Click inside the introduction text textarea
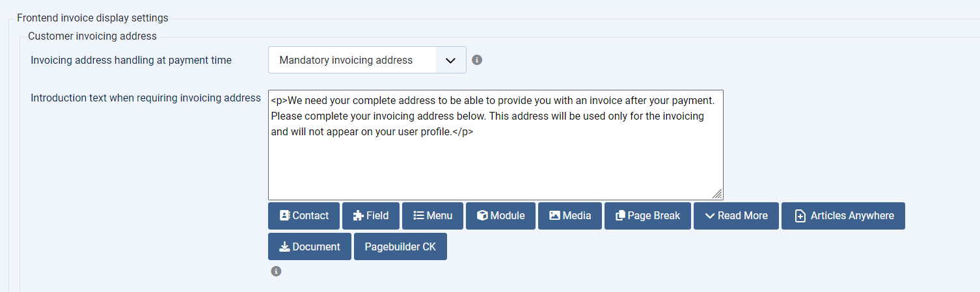 (496, 145)
